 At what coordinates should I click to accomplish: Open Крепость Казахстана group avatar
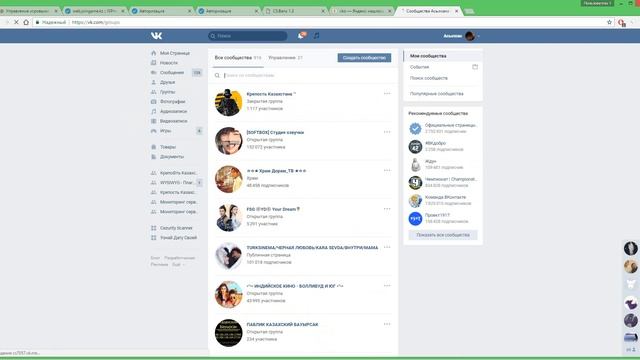coord(229,102)
